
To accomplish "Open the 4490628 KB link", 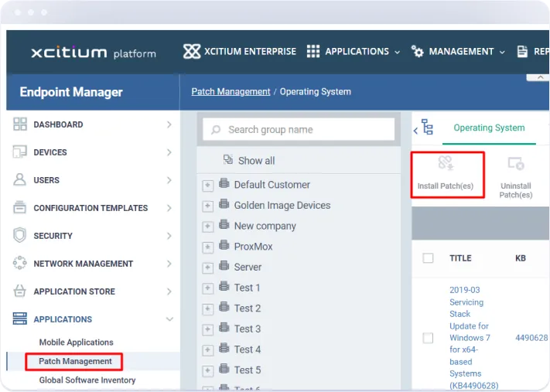I will 531,338.
